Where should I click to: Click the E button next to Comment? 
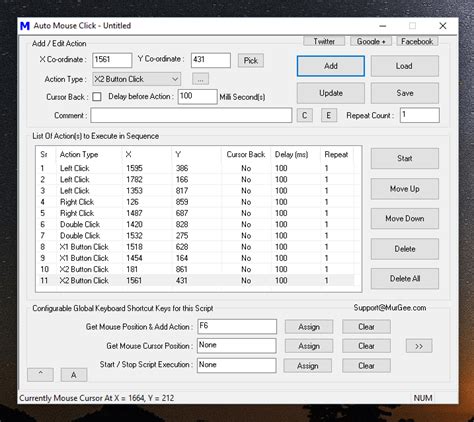[x=329, y=115]
